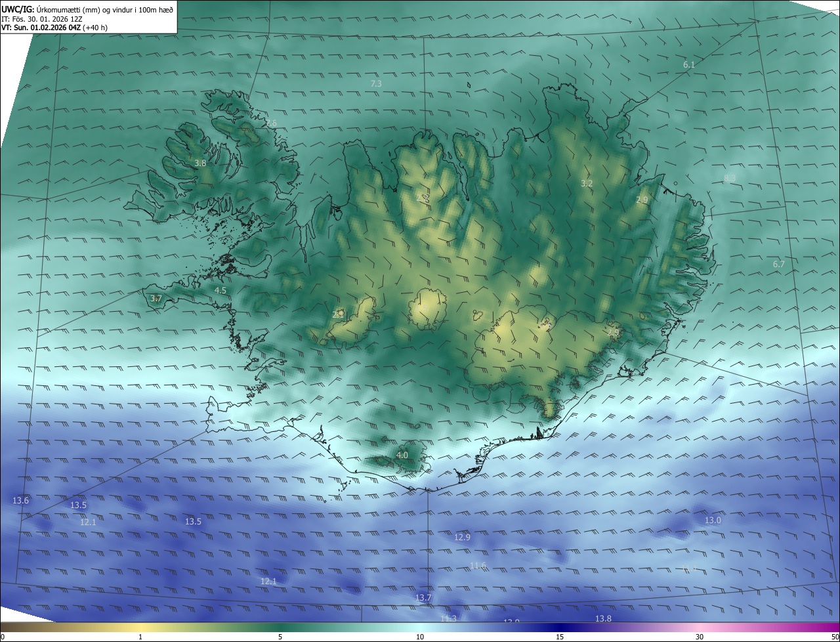Click the 13.7 precipitation value label

[423, 598]
